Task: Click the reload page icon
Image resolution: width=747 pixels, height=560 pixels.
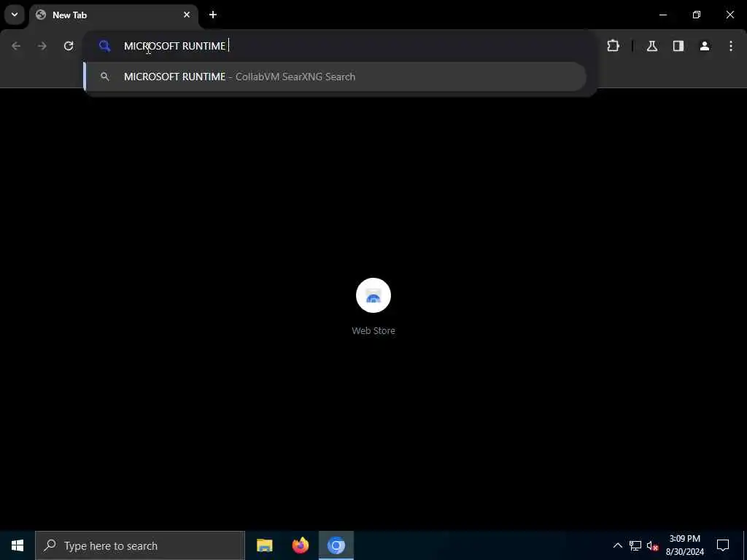Action: (69, 46)
